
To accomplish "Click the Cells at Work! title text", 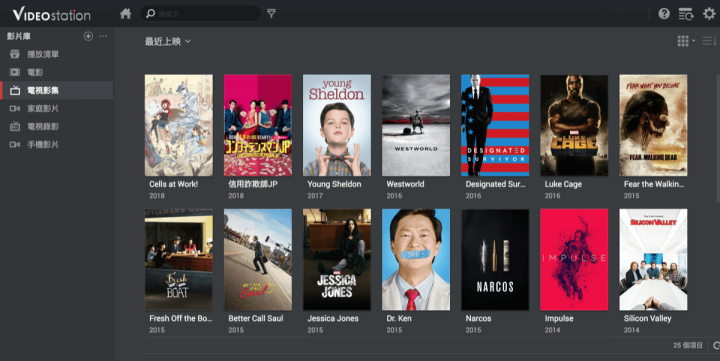I will (x=174, y=184).
